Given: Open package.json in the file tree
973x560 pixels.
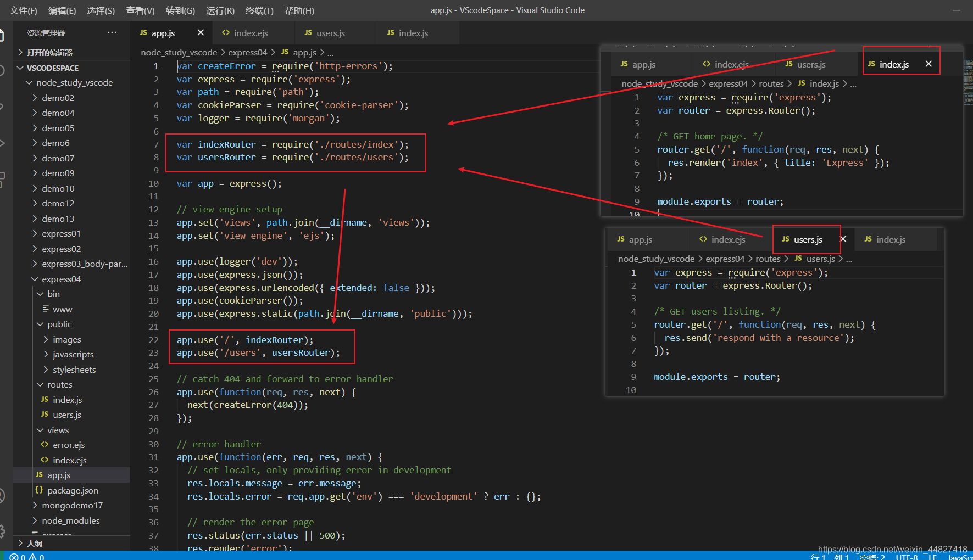Looking at the screenshot, I should point(73,490).
